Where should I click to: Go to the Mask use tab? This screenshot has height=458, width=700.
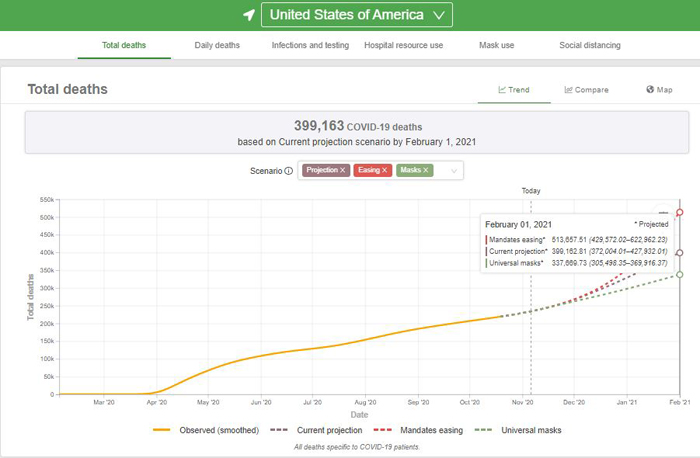[x=496, y=45]
